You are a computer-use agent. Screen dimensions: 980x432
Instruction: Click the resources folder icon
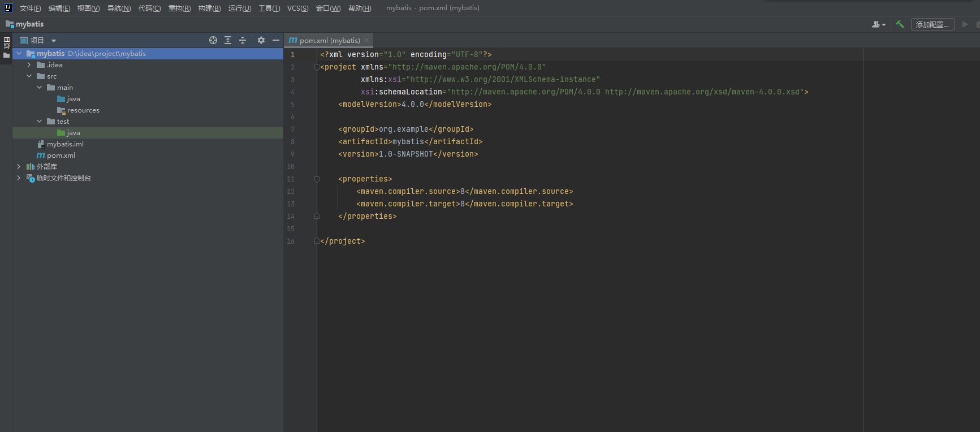(61, 110)
